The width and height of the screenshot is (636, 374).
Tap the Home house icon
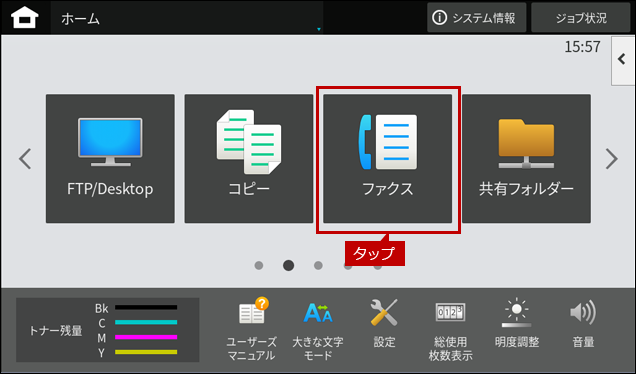25,18
